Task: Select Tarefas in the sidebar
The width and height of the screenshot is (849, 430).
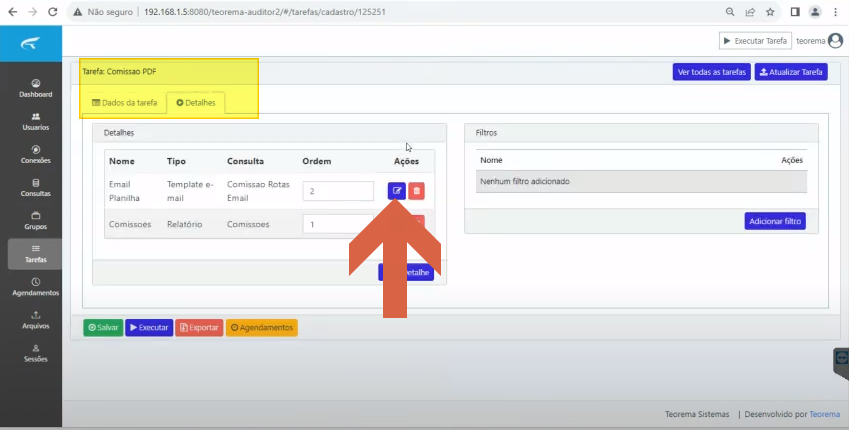Action: click(35, 254)
